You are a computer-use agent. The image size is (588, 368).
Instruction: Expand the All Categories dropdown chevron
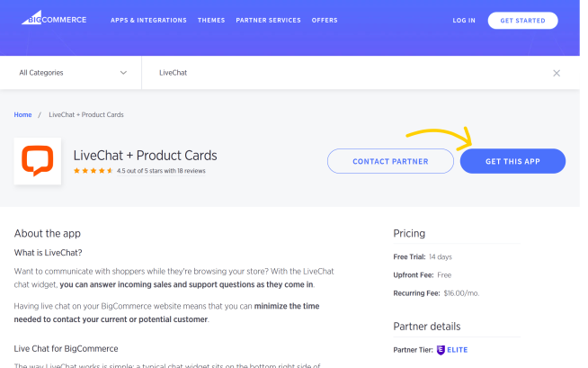pyautogui.click(x=123, y=73)
